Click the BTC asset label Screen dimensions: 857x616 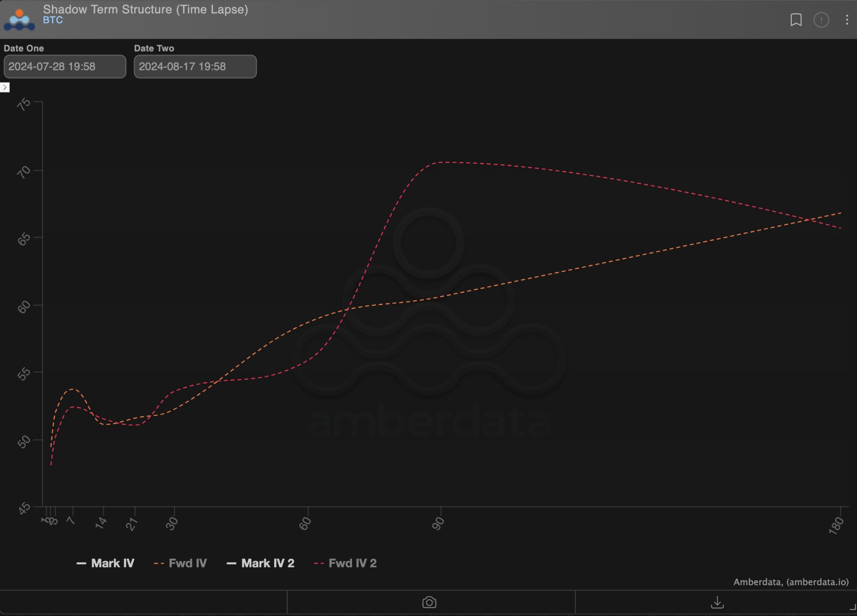pyautogui.click(x=53, y=20)
